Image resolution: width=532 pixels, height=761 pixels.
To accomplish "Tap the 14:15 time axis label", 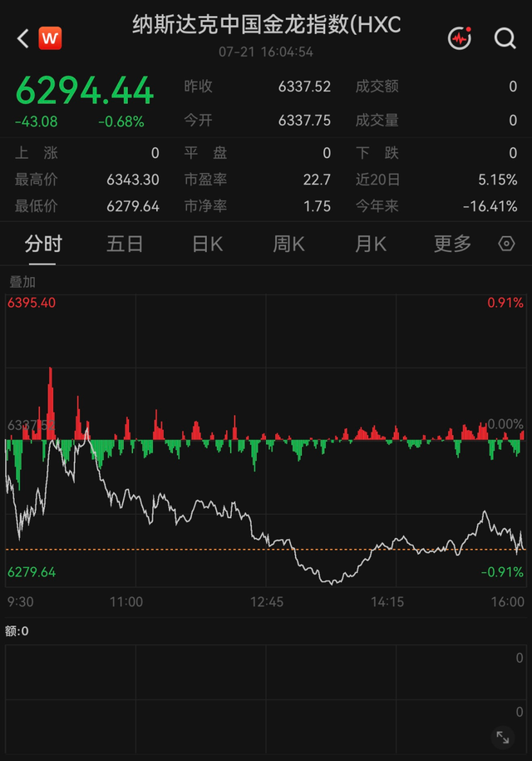I will click(387, 602).
